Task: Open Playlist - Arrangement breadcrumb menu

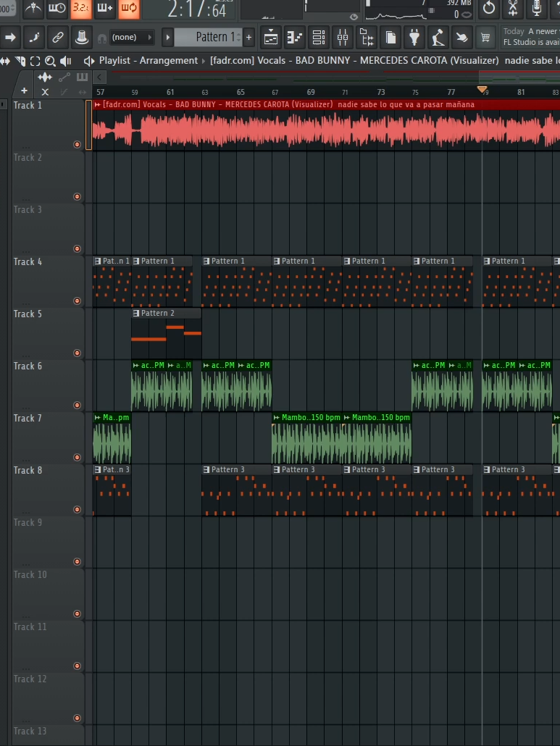Action: pos(148,60)
